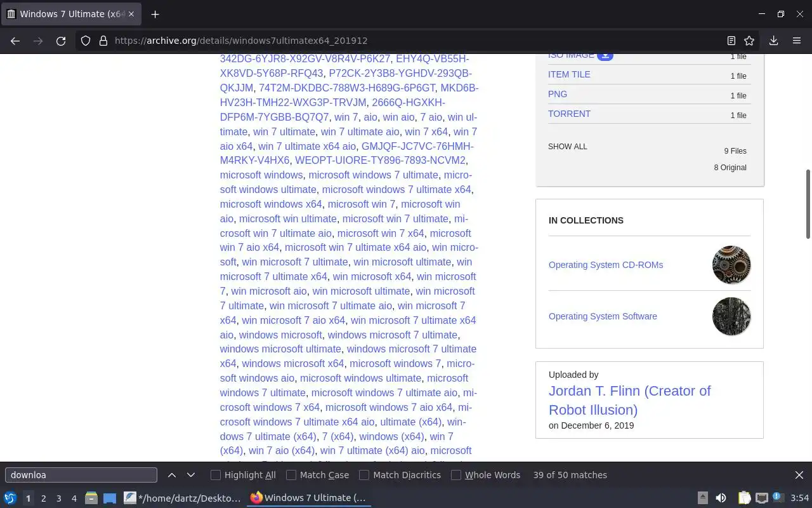Open the Firefox application menu
The height and width of the screenshot is (508, 812).
797,41
